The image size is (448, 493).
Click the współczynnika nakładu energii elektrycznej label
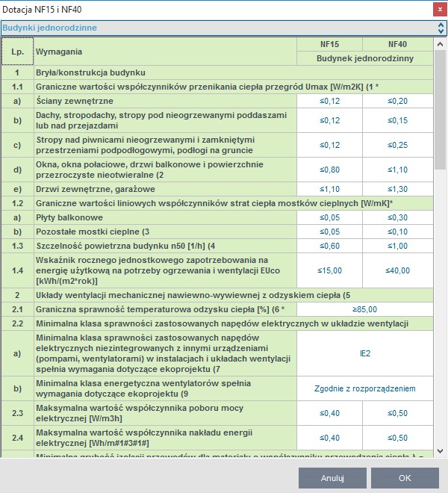[x=165, y=438]
